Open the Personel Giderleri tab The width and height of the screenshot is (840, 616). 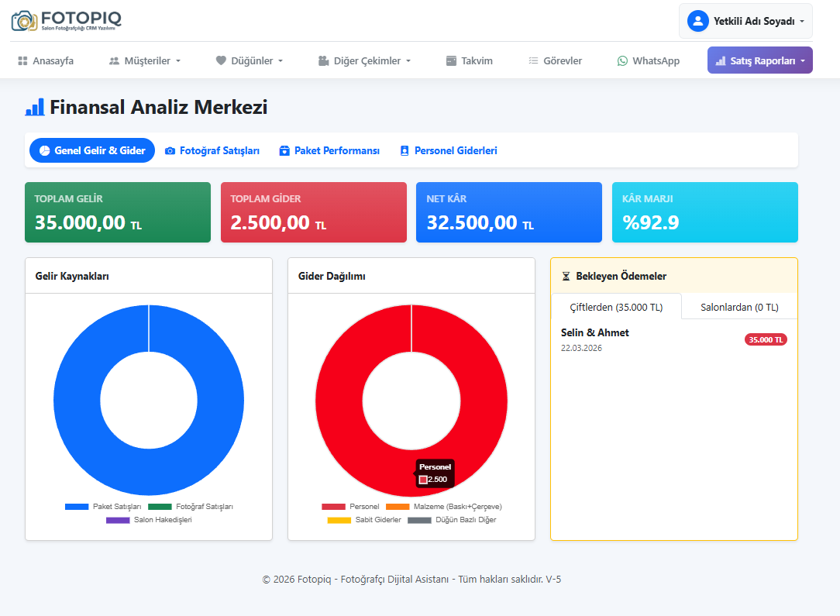[x=449, y=151]
